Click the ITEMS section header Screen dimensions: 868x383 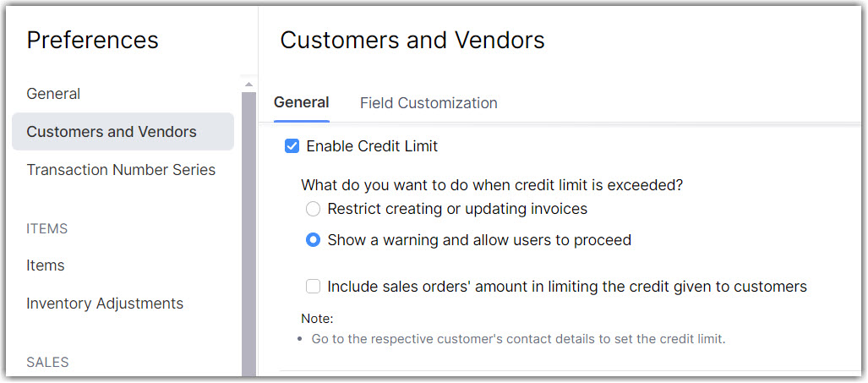click(47, 229)
